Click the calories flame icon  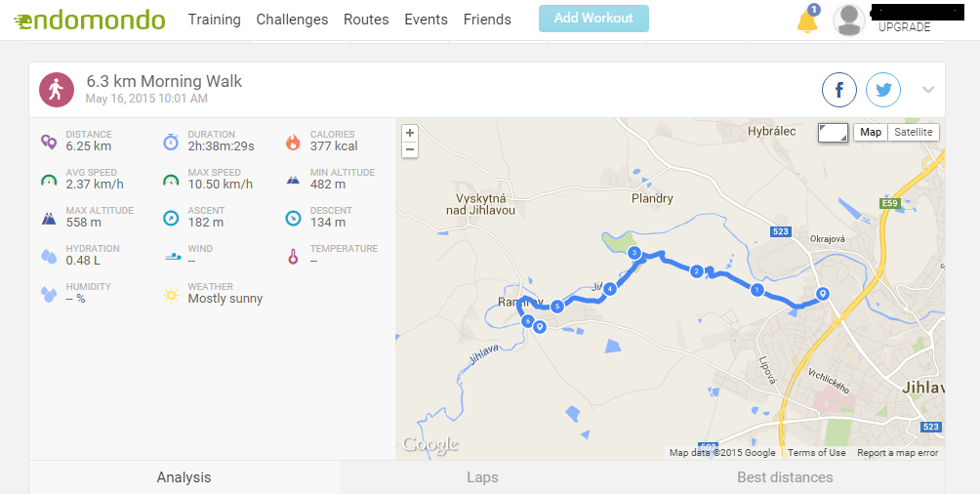point(293,142)
